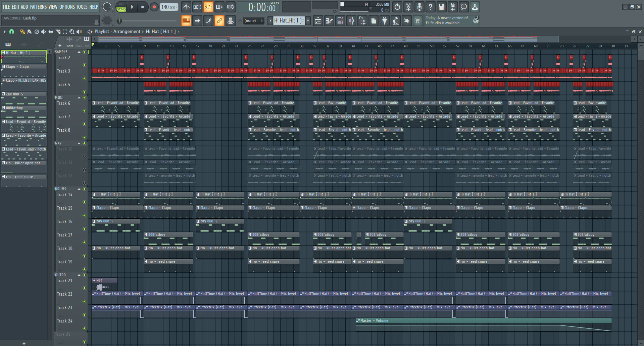
Task: Toggle typing keyboard to piano icon
Action: pyautogui.click(x=186, y=21)
